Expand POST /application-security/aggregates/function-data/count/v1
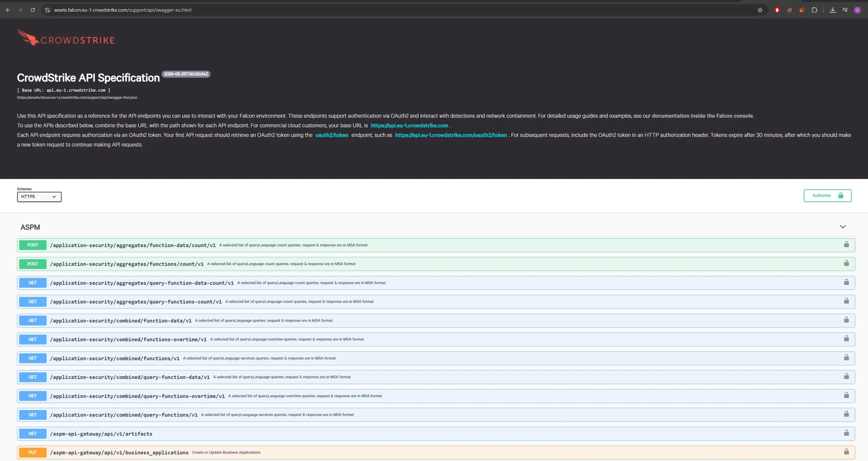Image resolution: width=868 pixels, height=461 pixels. pyautogui.click(x=436, y=245)
